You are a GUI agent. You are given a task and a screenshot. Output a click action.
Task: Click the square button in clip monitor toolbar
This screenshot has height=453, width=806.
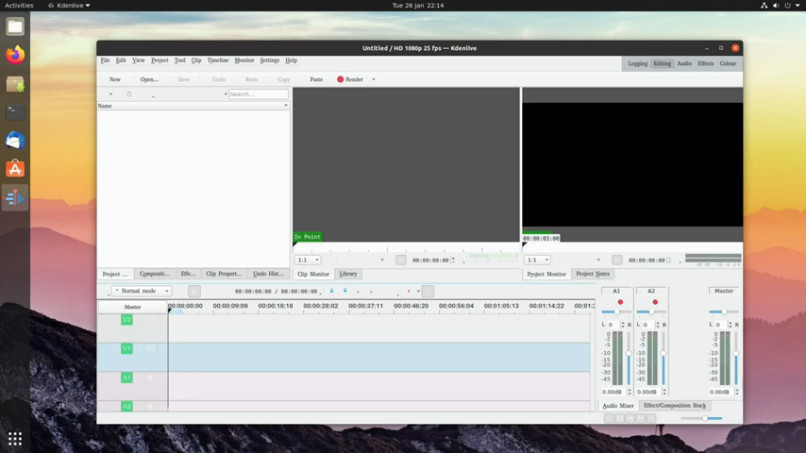pos(401,260)
